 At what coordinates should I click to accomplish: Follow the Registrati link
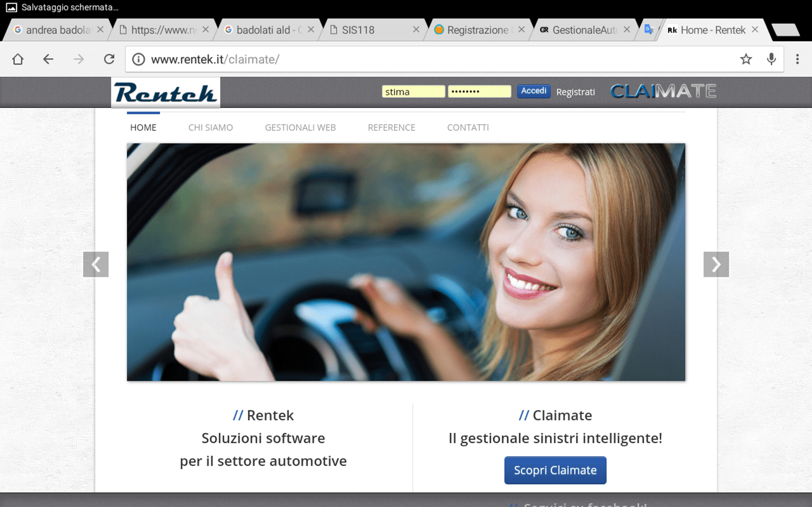pos(575,92)
